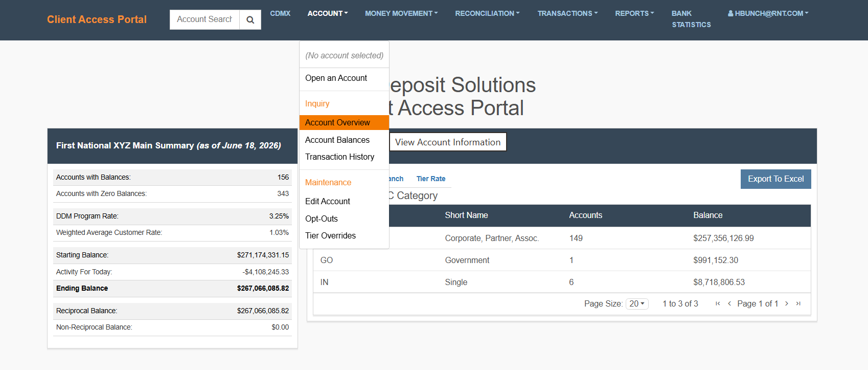
Task: Expand the Reports dropdown menu
Action: click(x=634, y=13)
